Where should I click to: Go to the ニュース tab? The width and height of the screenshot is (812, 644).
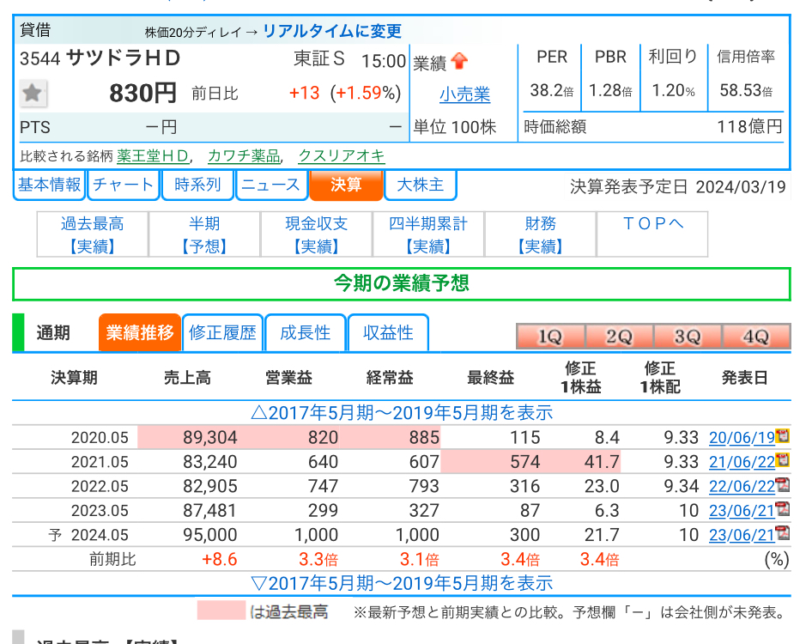coord(271,185)
